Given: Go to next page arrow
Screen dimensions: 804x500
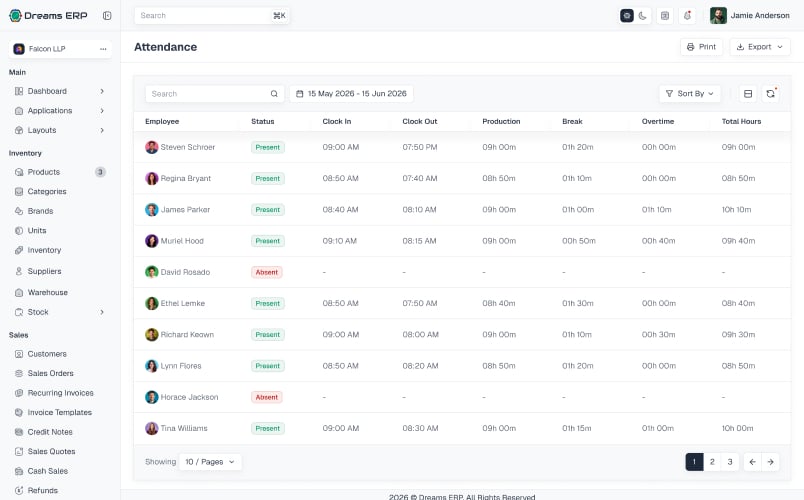Looking at the screenshot, I should pos(770,462).
